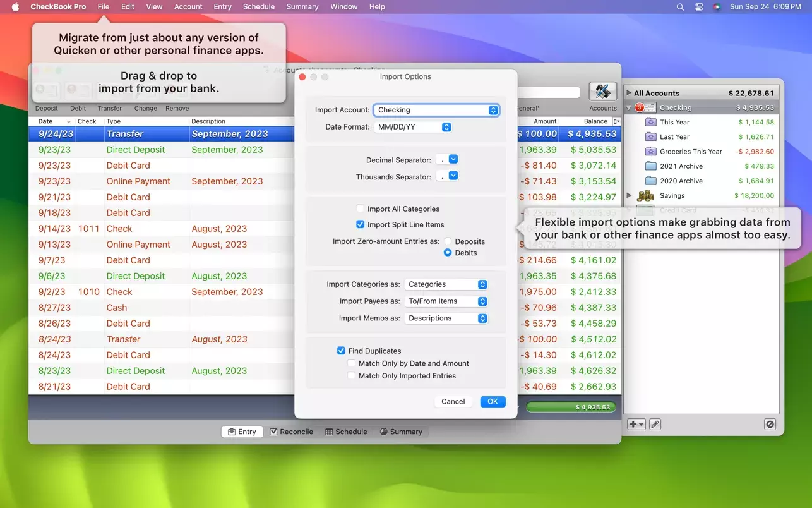Click Groceries This Year folder icon
Screen dimensions: 812x508
pos(650,152)
